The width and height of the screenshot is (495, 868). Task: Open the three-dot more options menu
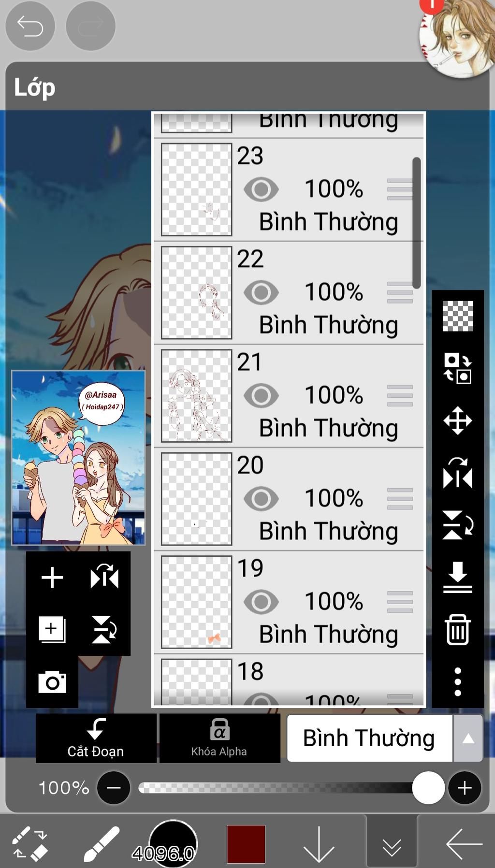(x=458, y=682)
